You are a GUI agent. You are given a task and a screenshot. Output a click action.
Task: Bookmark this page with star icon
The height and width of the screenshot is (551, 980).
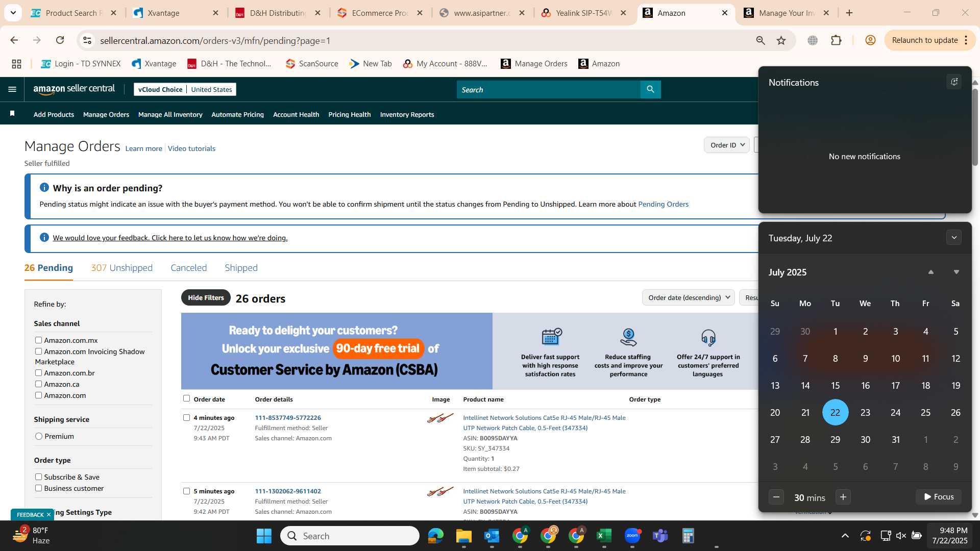pyautogui.click(x=781, y=40)
